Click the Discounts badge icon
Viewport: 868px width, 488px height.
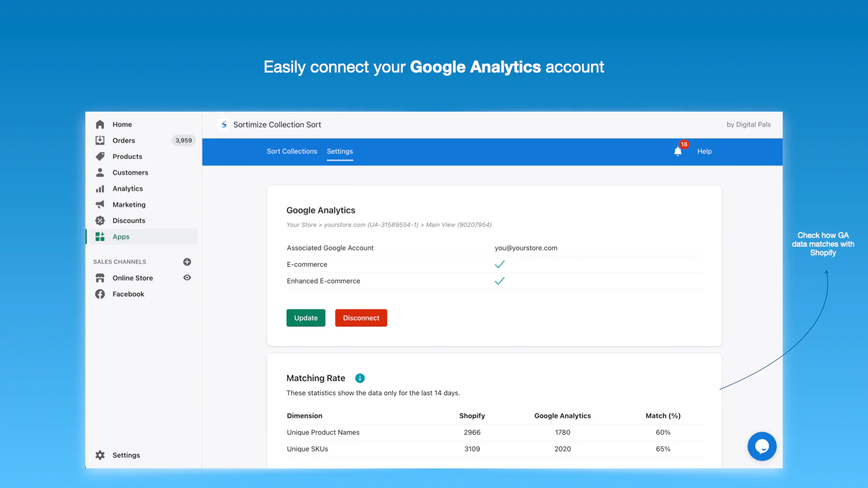[100, 221]
